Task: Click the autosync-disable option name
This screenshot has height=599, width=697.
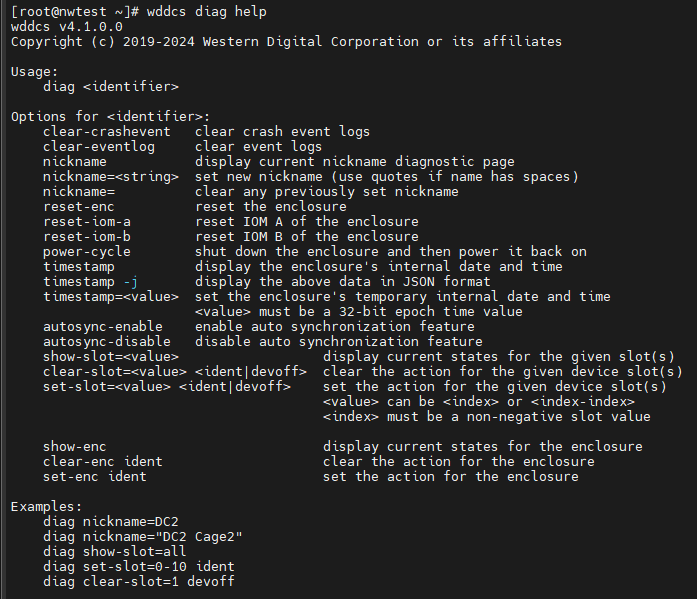Action: 106,341
